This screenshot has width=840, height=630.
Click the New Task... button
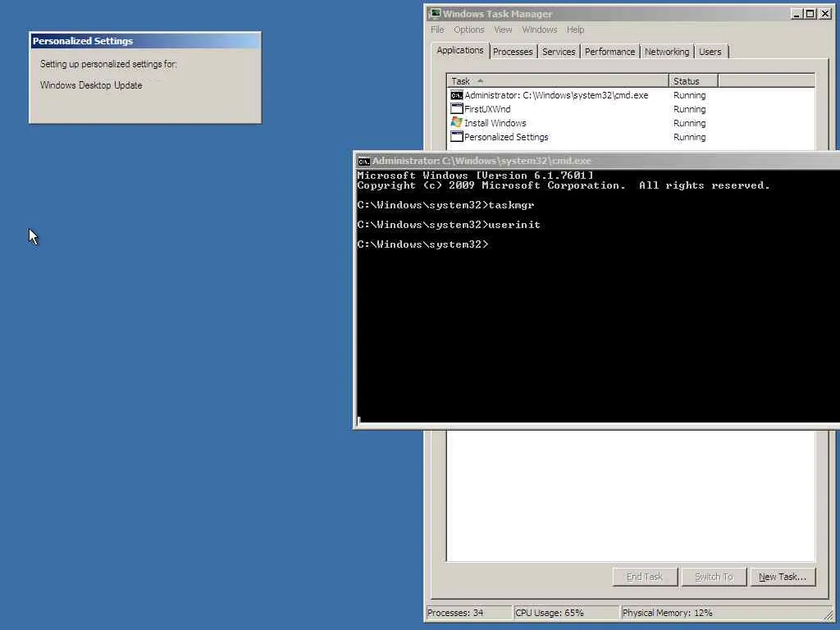pos(782,577)
